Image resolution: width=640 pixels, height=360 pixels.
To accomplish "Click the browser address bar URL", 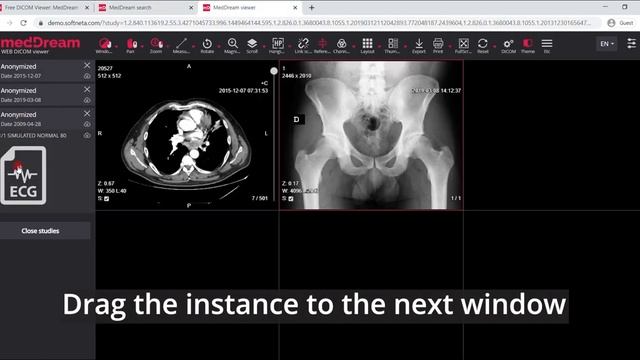I will click(x=318, y=23).
